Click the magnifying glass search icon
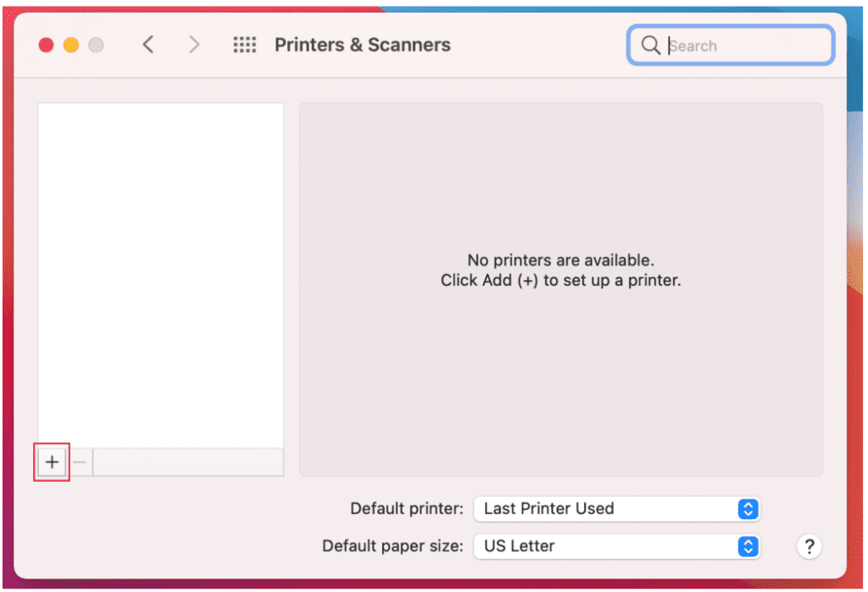The image size is (868, 592). [650, 46]
